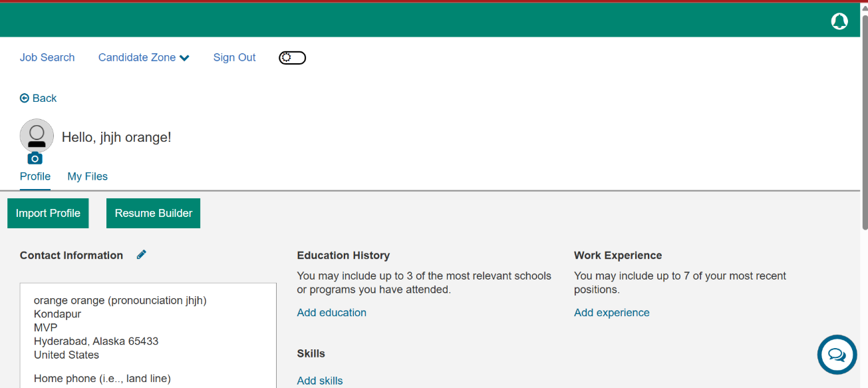Image resolution: width=868 pixels, height=388 pixels.
Task: Open the Resume Builder
Action: coord(153,214)
